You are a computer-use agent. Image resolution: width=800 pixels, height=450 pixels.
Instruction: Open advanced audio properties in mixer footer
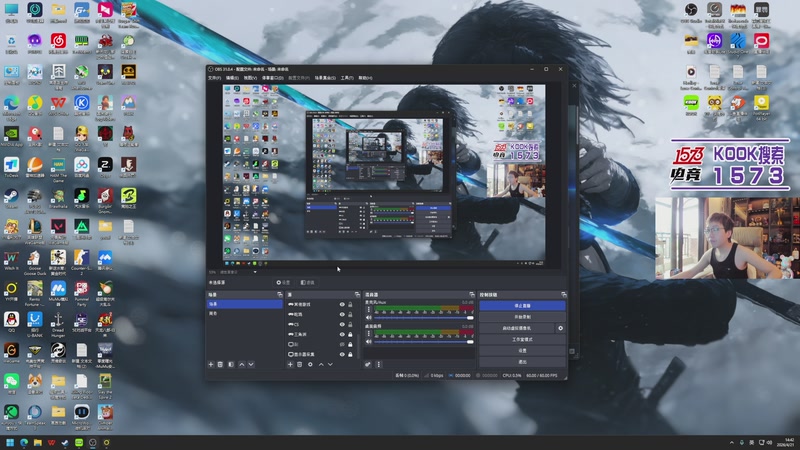[367, 364]
